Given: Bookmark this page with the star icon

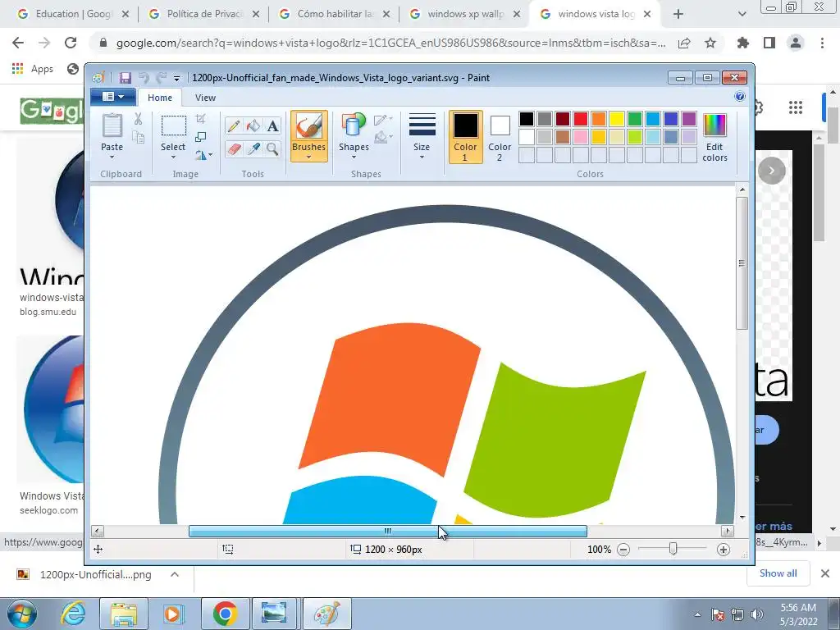Looking at the screenshot, I should tap(710, 43).
